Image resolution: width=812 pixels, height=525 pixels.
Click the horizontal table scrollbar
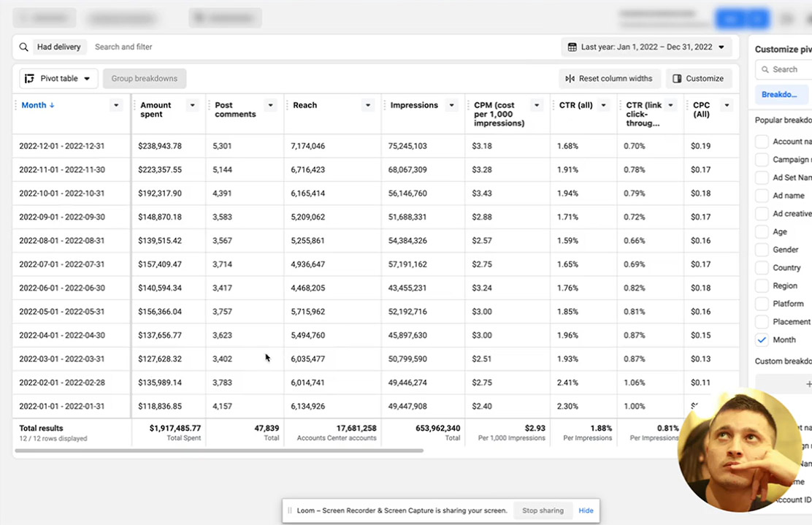click(x=219, y=451)
